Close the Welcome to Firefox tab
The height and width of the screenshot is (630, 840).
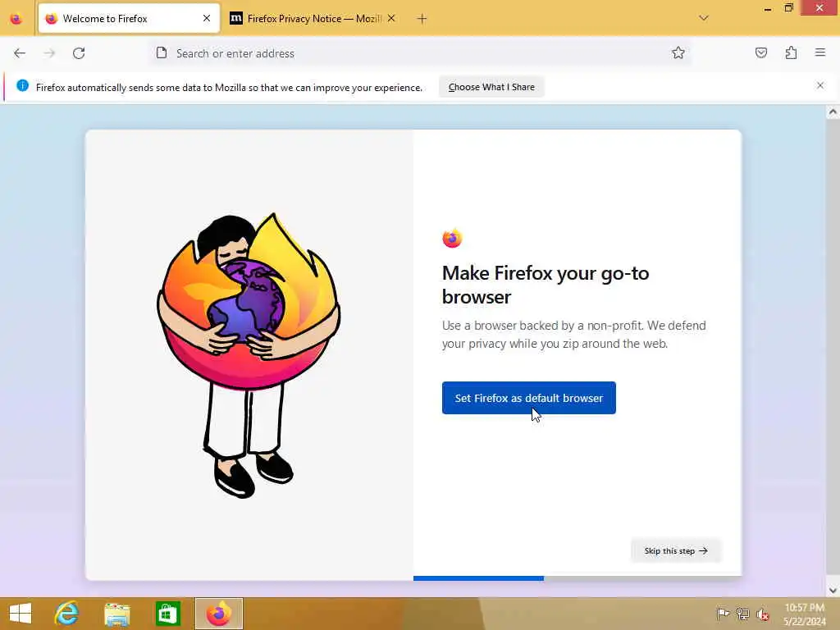point(207,18)
